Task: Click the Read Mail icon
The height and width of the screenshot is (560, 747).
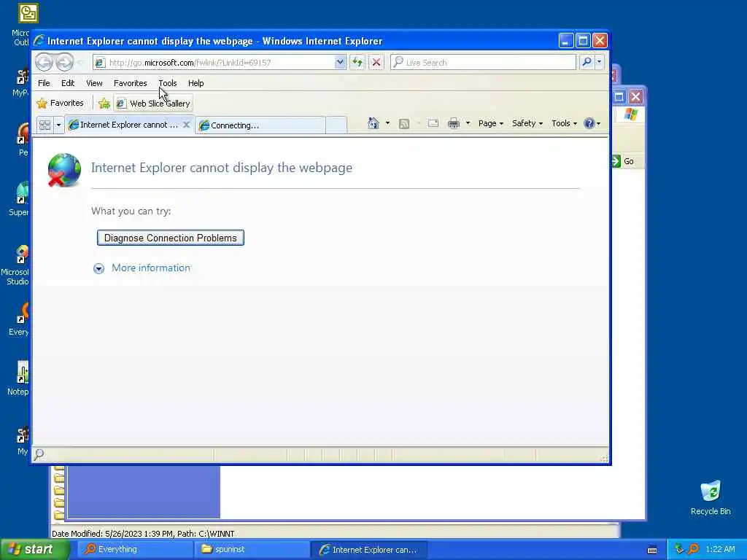Action: coord(433,123)
